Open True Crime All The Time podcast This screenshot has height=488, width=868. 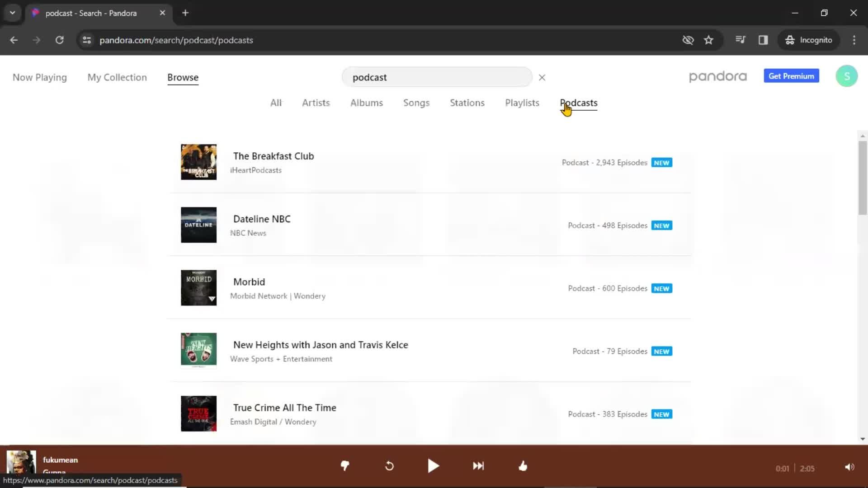click(285, 408)
